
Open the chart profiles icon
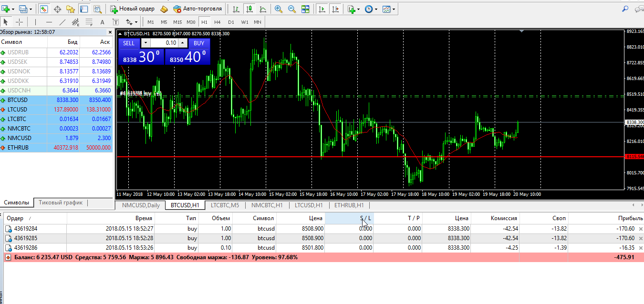point(23,9)
